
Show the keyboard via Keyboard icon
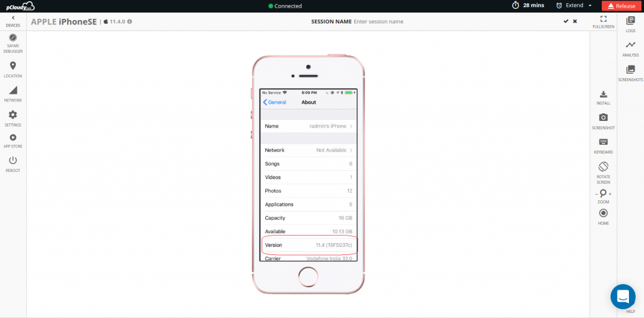pyautogui.click(x=603, y=142)
